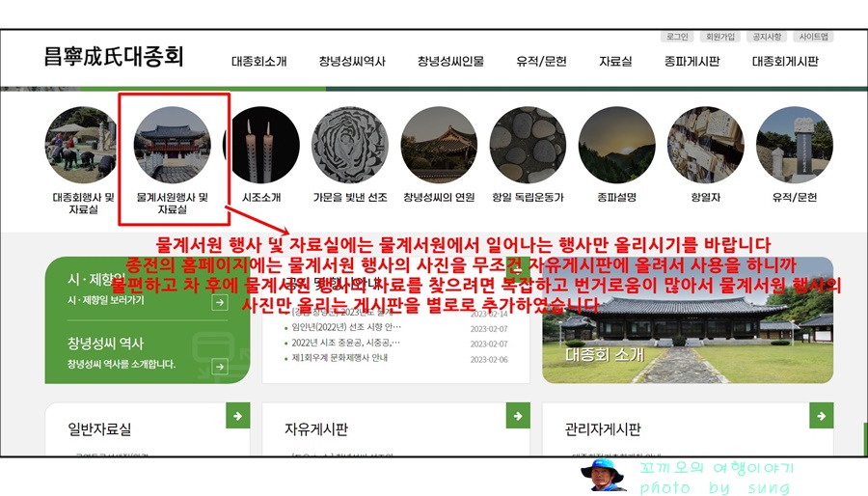
Task: Click the 로그인 button
Action: [x=677, y=37]
